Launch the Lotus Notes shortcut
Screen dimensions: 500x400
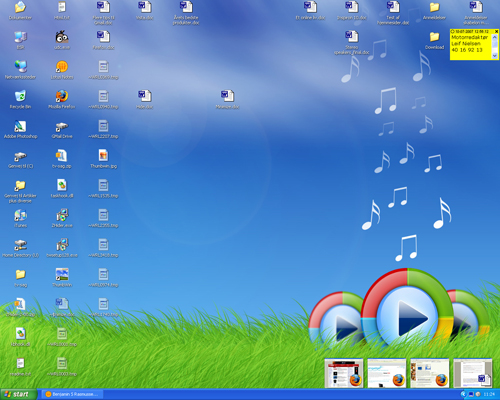[62, 67]
